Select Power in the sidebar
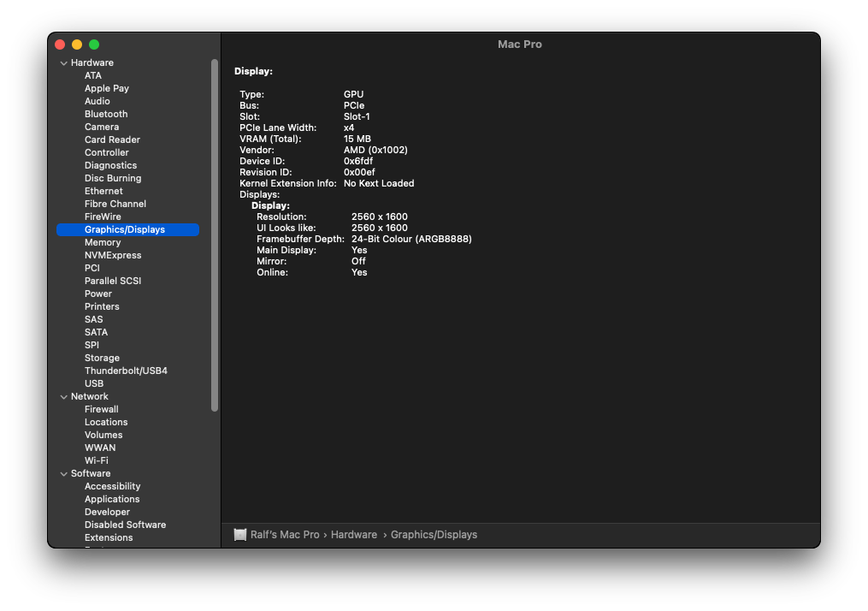The height and width of the screenshot is (611, 868). click(98, 294)
